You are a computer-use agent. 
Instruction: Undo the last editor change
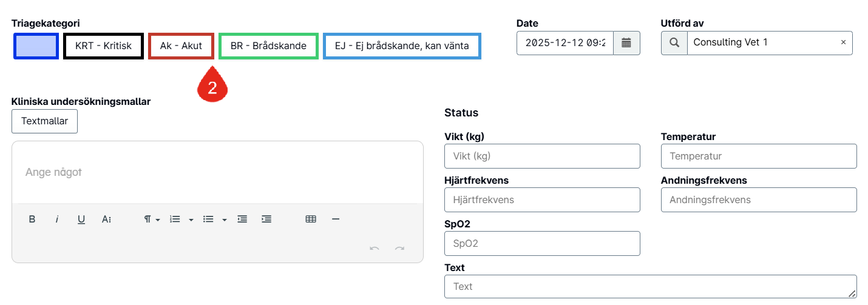pyautogui.click(x=375, y=249)
